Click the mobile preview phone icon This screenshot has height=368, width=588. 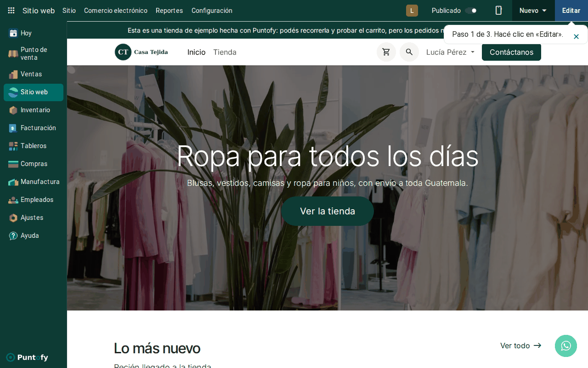pos(498,11)
